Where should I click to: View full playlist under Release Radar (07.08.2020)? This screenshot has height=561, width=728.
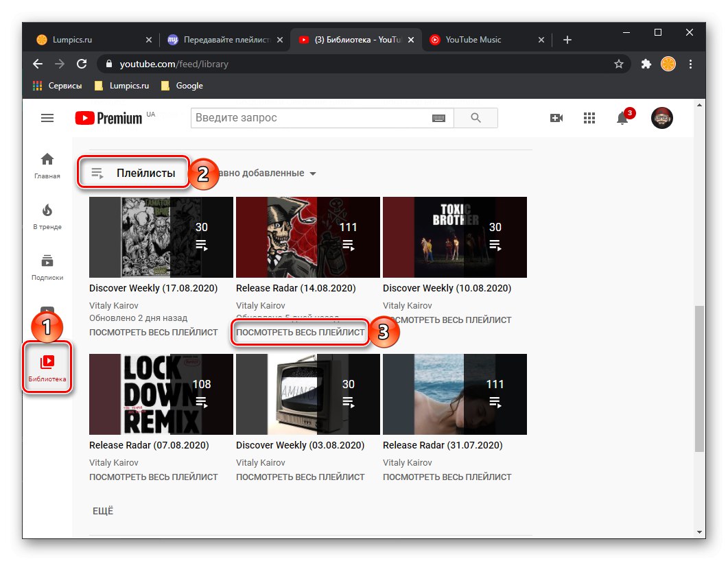[x=153, y=477]
